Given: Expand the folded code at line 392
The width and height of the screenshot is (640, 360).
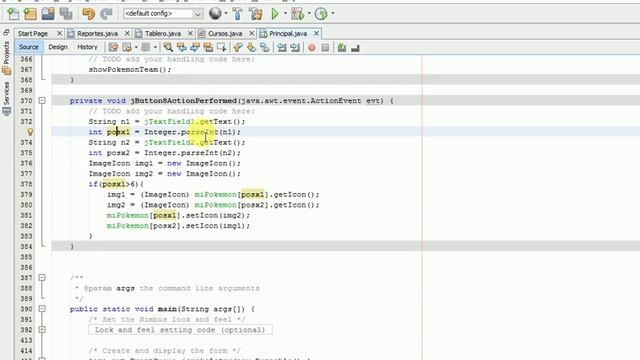Looking at the screenshot, I should point(42,330).
